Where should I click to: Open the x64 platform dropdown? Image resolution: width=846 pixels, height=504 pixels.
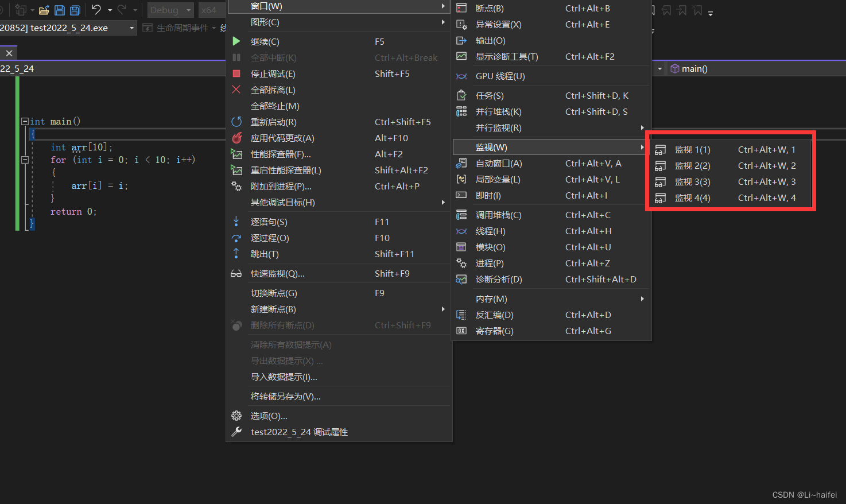pyautogui.click(x=212, y=10)
